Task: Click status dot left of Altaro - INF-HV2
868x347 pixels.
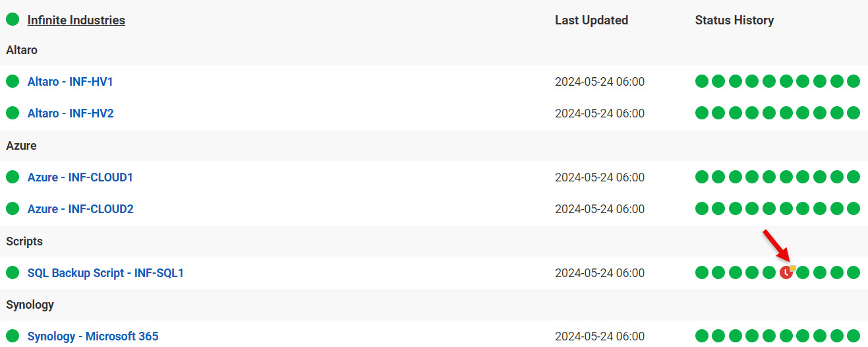Action: tap(13, 113)
